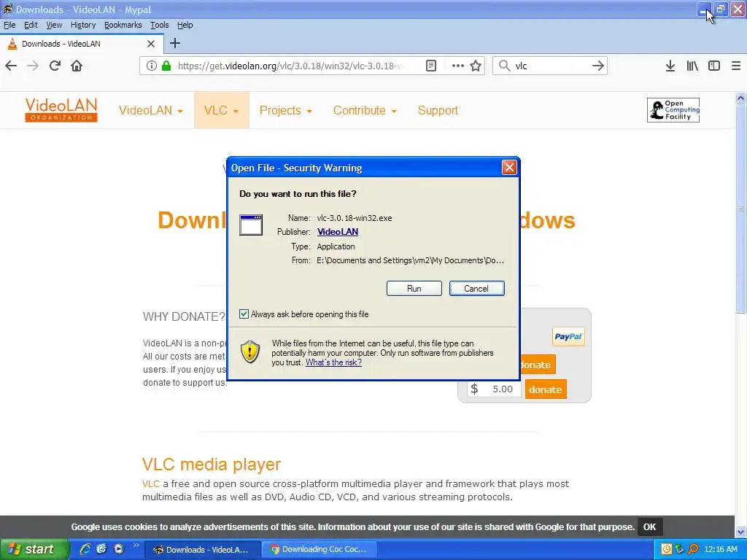Click the URL address field
The width and height of the screenshot is (747, 560).
(x=290, y=66)
